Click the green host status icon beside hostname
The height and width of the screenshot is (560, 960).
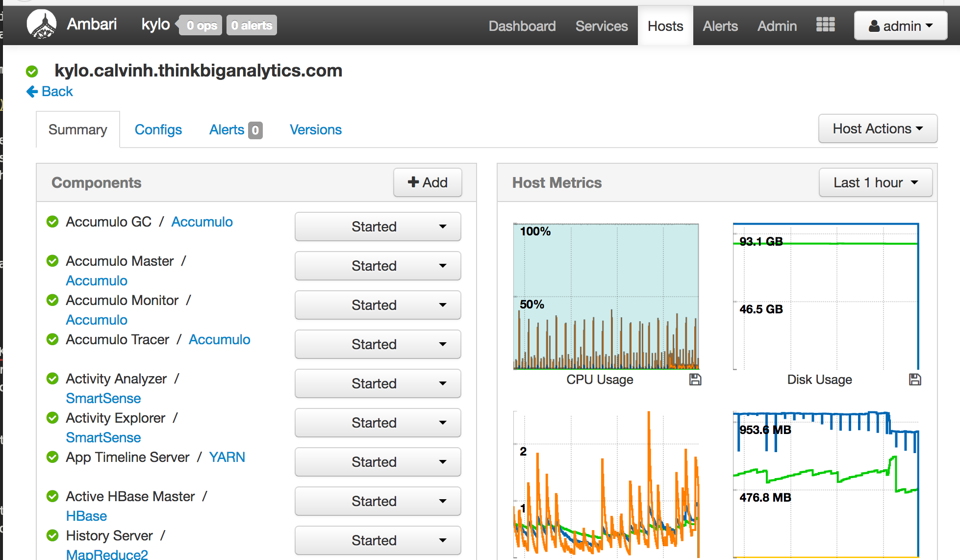pyautogui.click(x=32, y=72)
